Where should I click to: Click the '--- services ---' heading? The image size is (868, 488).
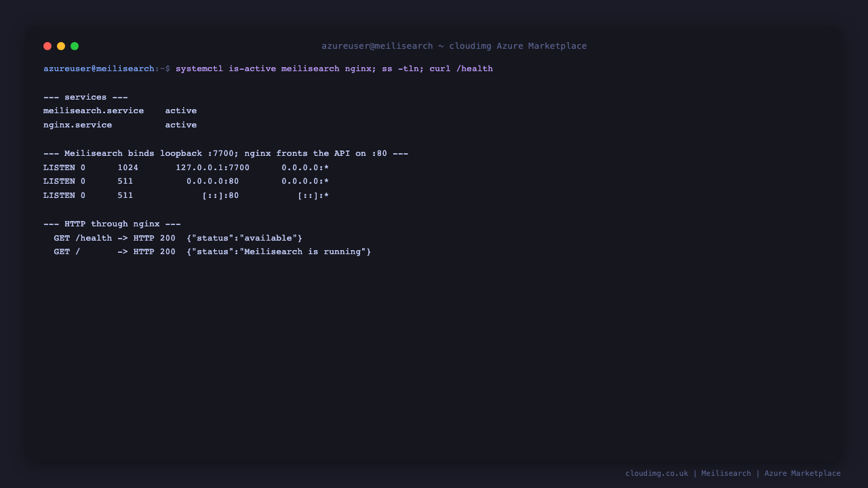click(x=85, y=97)
